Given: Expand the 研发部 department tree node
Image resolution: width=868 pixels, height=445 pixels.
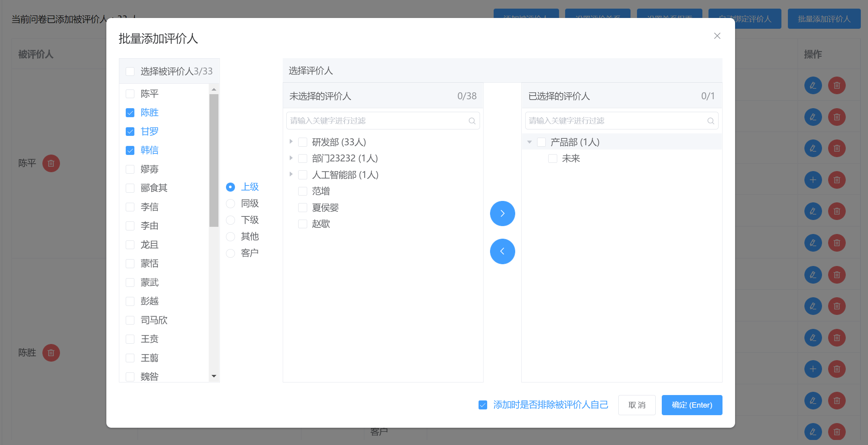Looking at the screenshot, I should [x=291, y=141].
